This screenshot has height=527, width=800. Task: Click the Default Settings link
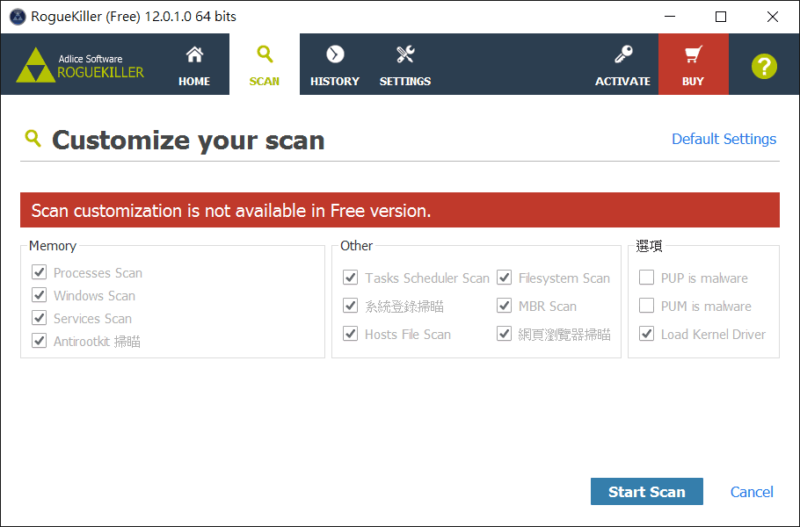coord(723,139)
